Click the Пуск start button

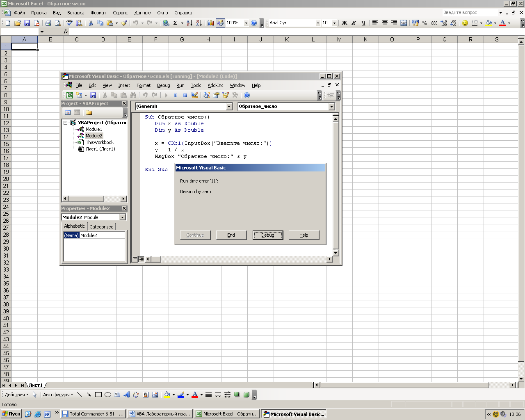11,414
